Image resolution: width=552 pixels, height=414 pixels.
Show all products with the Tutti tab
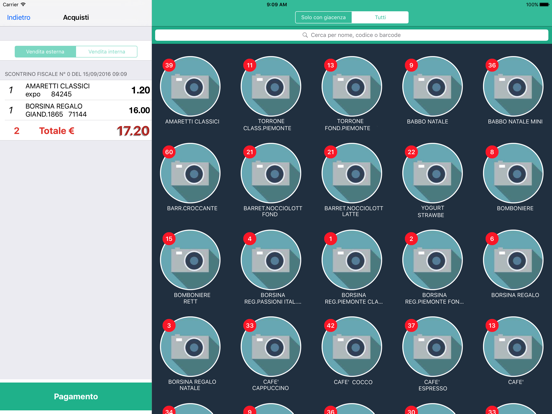(x=380, y=17)
